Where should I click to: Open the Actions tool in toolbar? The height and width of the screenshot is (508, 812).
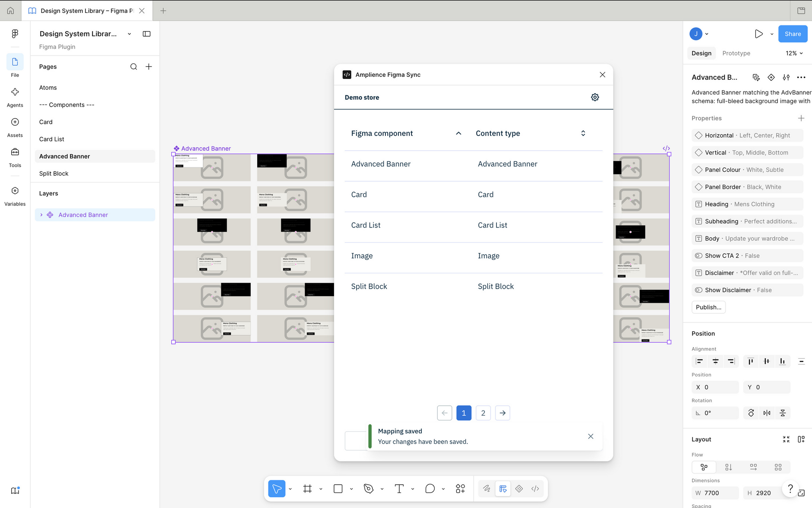[460, 489]
